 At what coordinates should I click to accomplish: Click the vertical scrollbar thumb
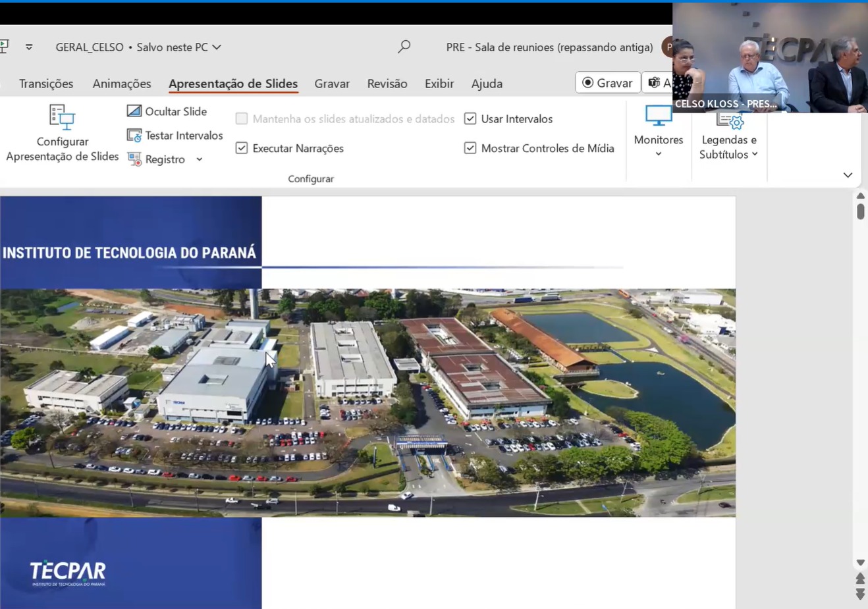pyautogui.click(x=860, y=211)
